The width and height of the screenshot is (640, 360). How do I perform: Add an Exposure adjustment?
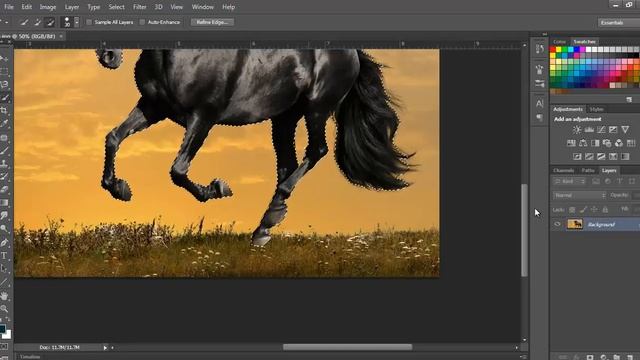pos(613,129)
